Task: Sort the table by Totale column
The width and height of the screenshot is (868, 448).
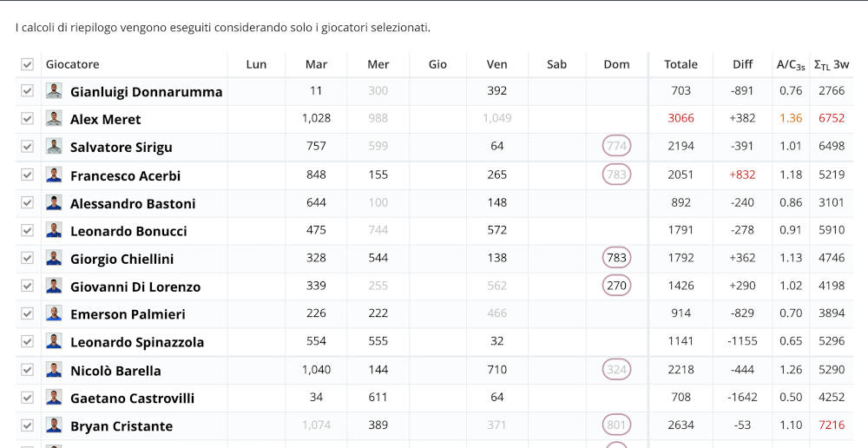Action: tap(681, 64)
